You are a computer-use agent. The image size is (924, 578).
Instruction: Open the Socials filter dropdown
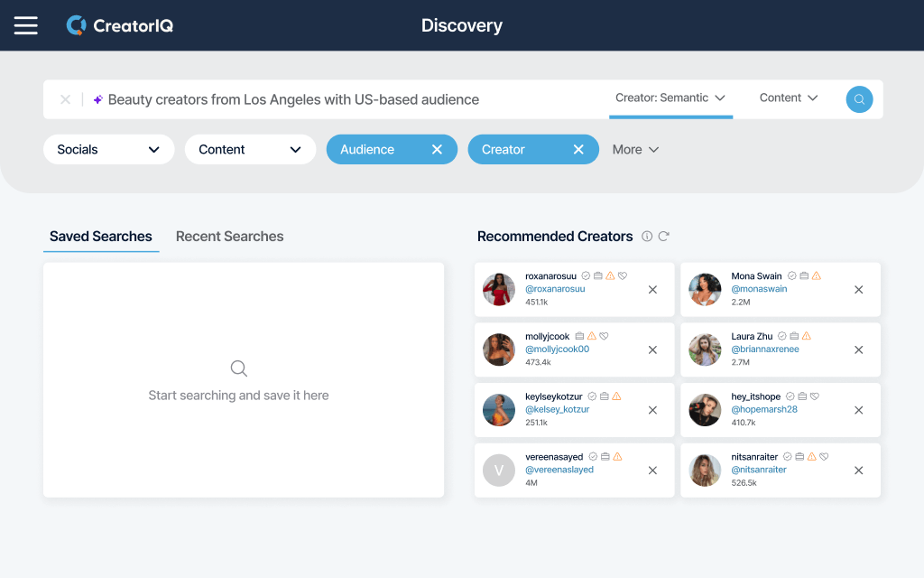click(x=108, y=149)
